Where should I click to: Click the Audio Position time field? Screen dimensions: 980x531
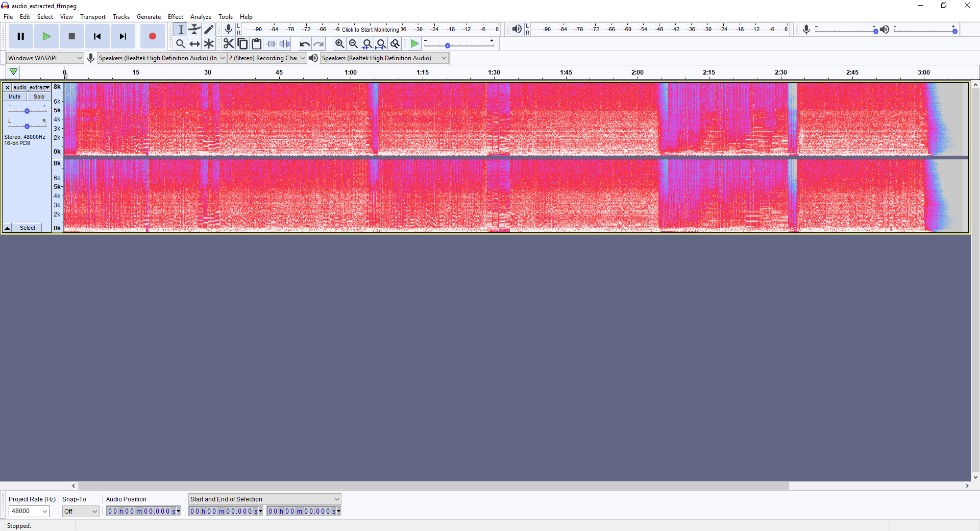(x=140, y=511)
